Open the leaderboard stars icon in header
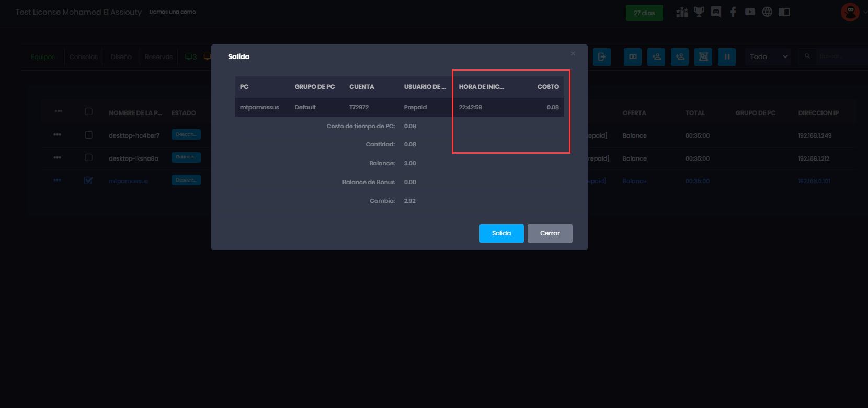 [x=682, y=12]
